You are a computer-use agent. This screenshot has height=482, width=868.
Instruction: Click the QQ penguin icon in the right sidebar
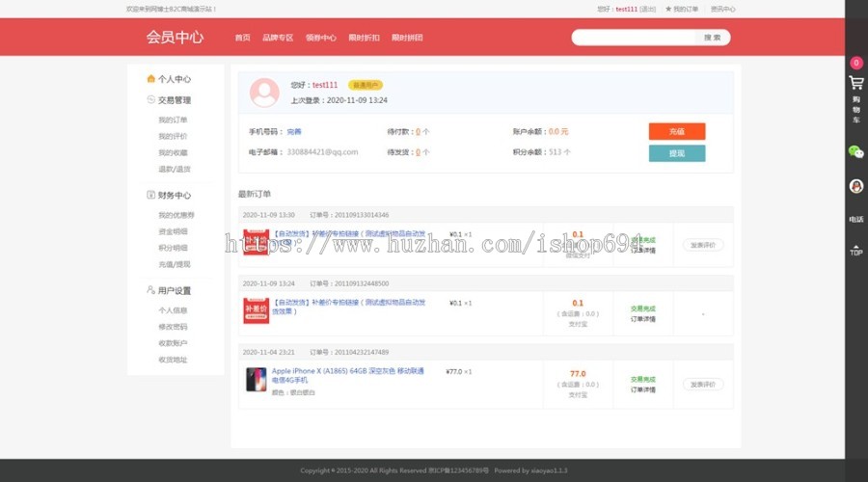point(856,186)
